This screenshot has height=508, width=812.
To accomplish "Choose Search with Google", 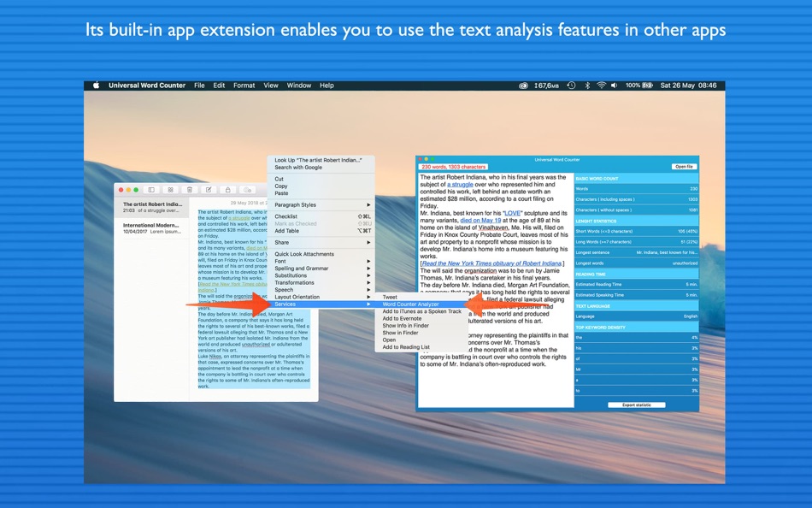I will [321, 168].
